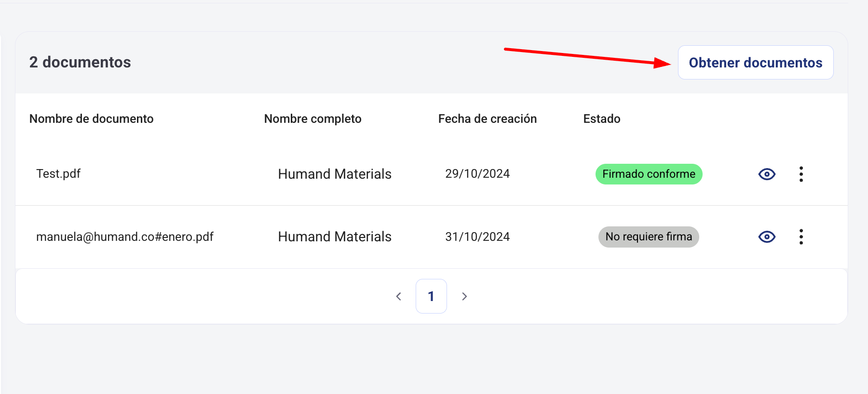Click the Estado column header

coord(601,119)
